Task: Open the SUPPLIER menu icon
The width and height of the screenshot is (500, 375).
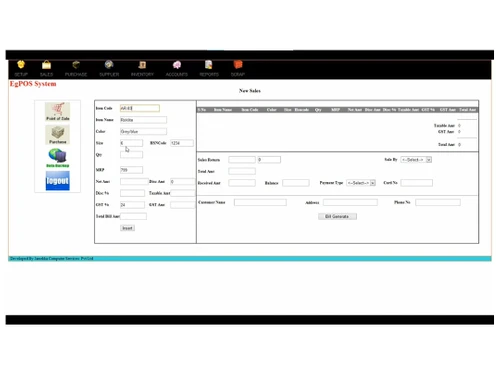Action: [x=109, y=65]
